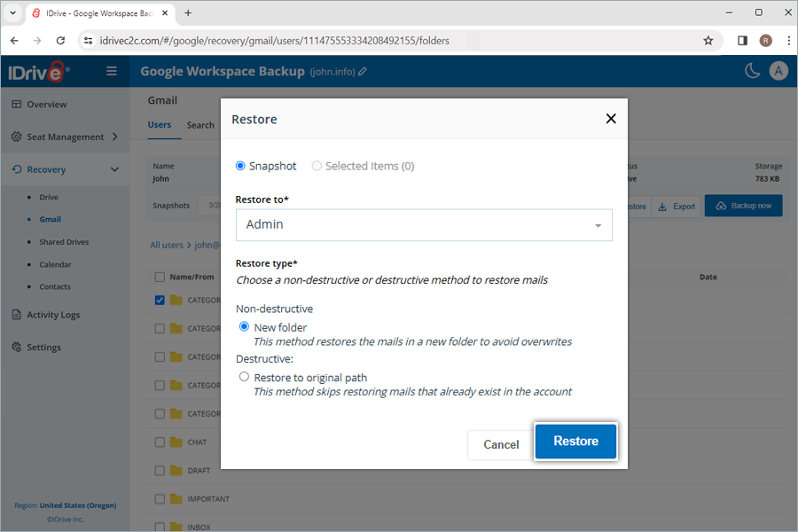Click the IDrive logo
The height and width of the screenshot is (532, 798).
[x=40, y=72]
